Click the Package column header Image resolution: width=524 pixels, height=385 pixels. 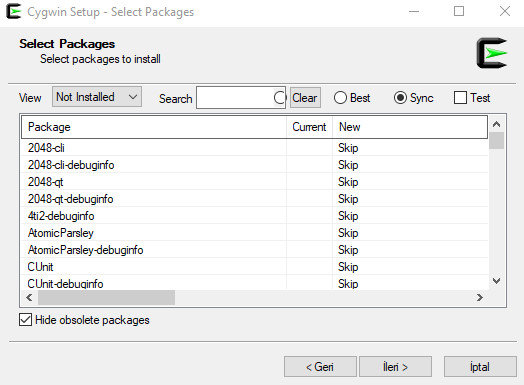pos(154,127)
